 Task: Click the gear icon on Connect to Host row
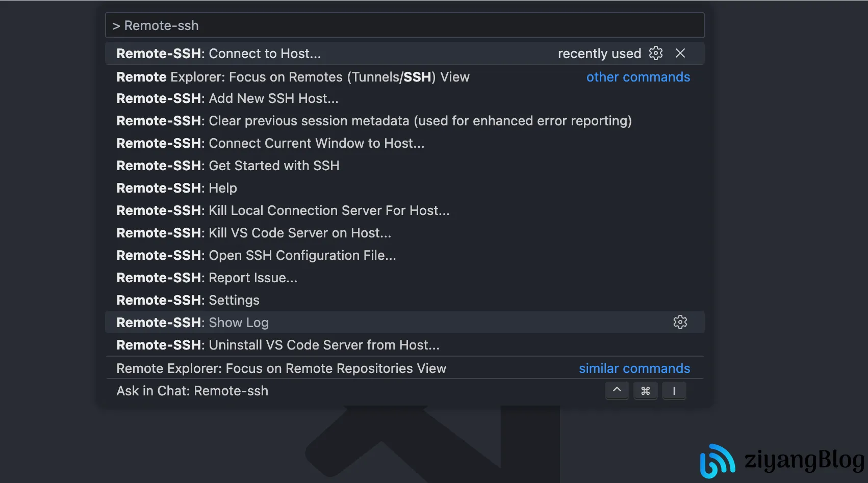click(655, 53)
